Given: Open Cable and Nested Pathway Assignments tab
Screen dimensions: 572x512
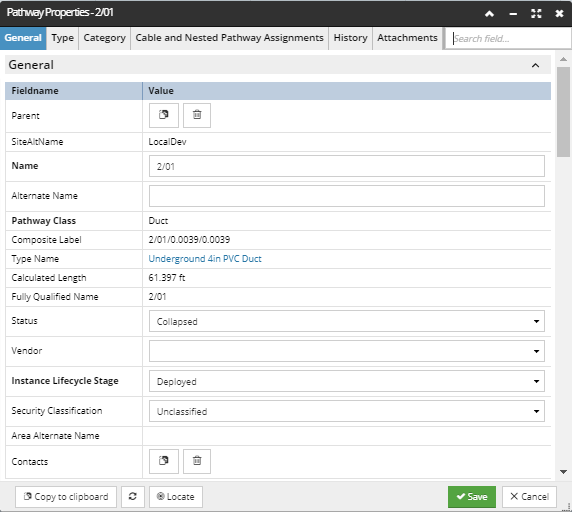Looking at the screenshot, I should 229,38.
